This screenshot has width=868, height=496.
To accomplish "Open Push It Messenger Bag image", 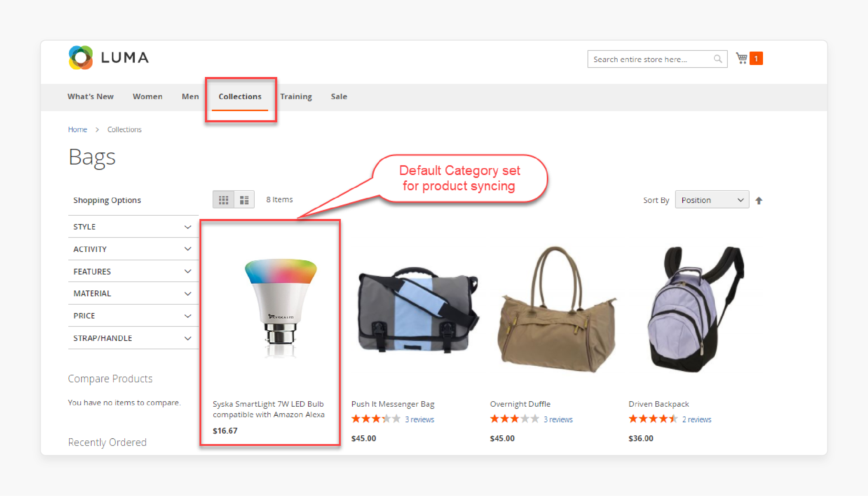I will click(418, 310).
